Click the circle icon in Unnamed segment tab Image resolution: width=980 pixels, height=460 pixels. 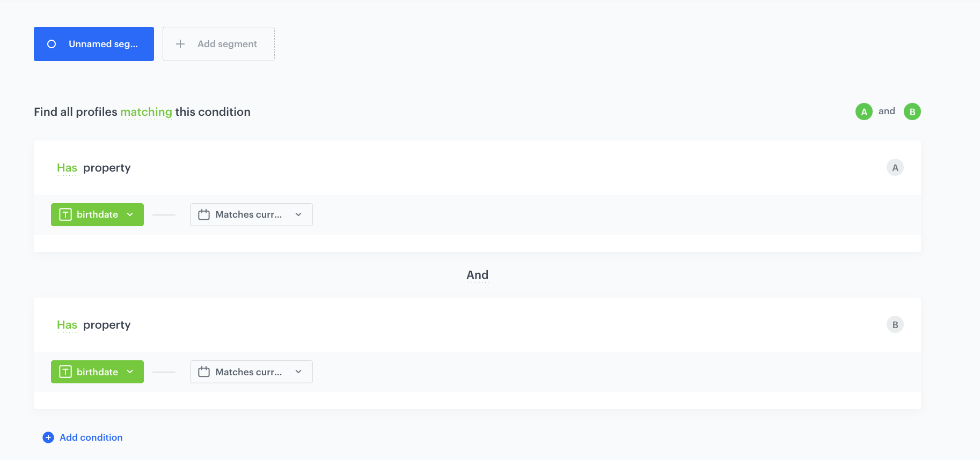[52, 44]
